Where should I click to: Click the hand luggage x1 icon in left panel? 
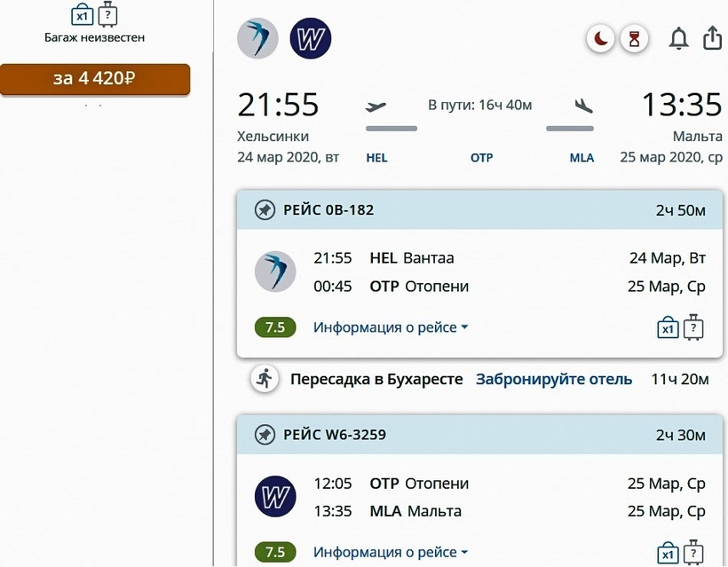83,14
